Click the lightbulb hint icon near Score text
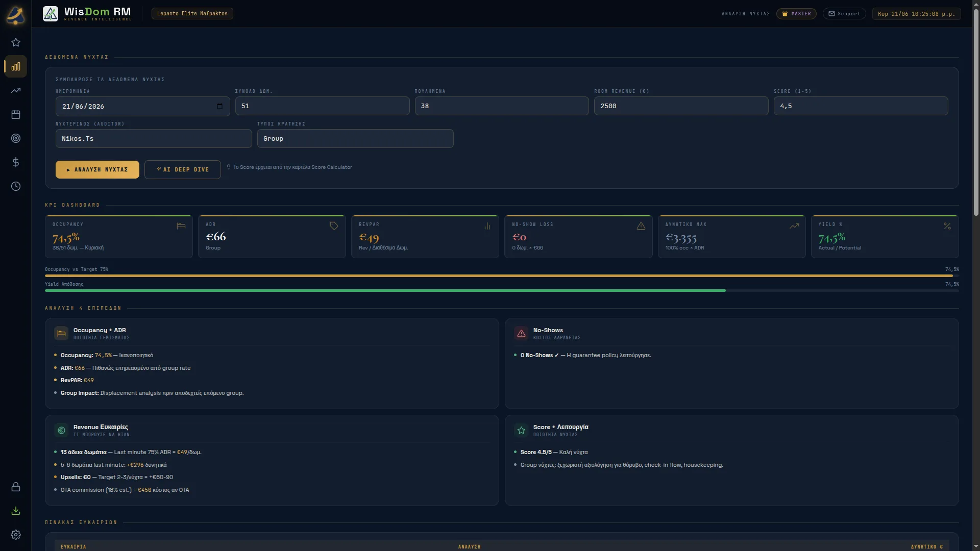Image resolution: width=980 pixels, height=551 pixels. 229,167
